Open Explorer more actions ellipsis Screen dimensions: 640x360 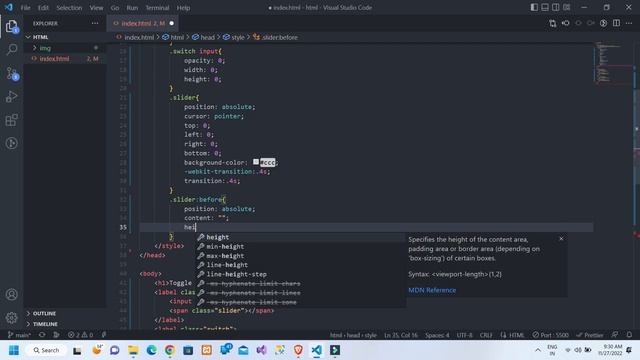pyautogui.click(x=95, y=23)
